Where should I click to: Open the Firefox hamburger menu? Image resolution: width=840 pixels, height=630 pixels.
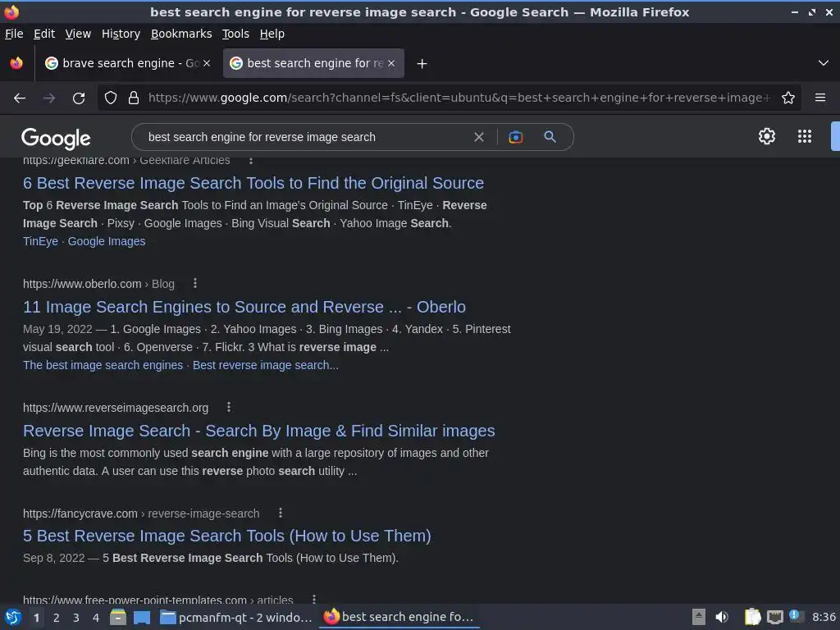[820, 98]
